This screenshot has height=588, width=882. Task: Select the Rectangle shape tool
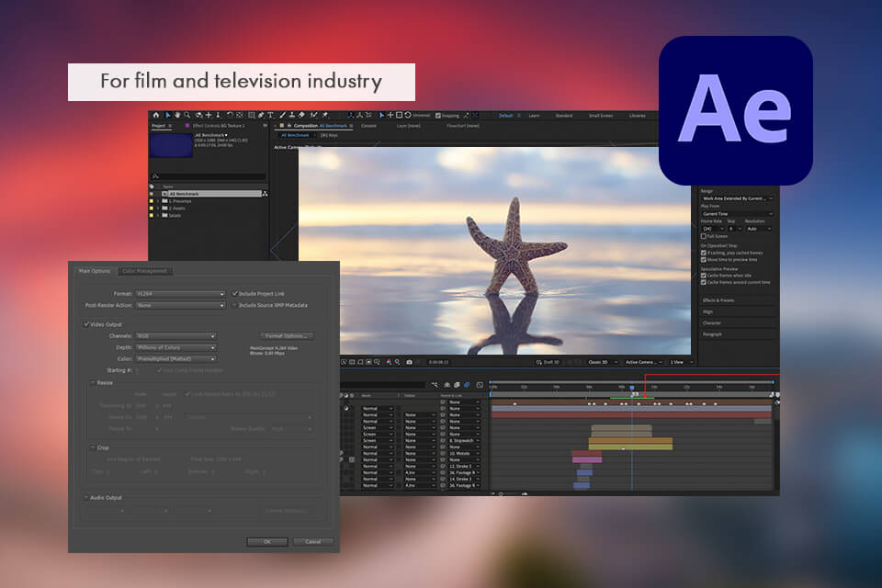(x=252, y=115)
